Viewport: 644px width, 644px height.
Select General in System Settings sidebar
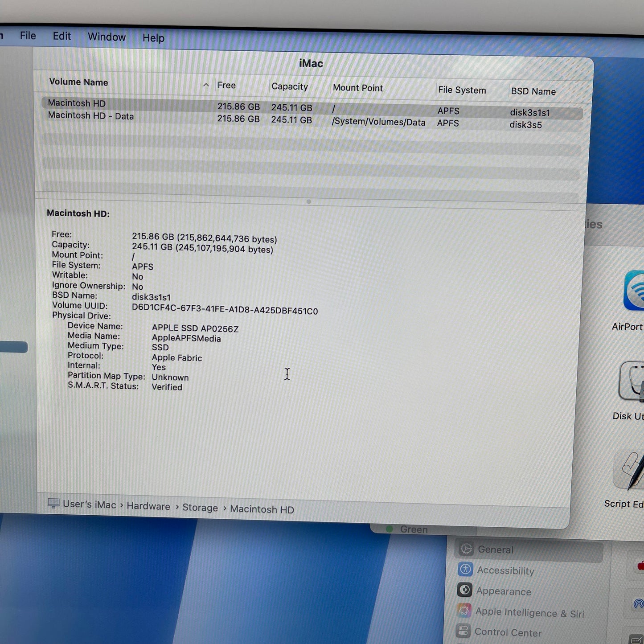coord(529,550)
